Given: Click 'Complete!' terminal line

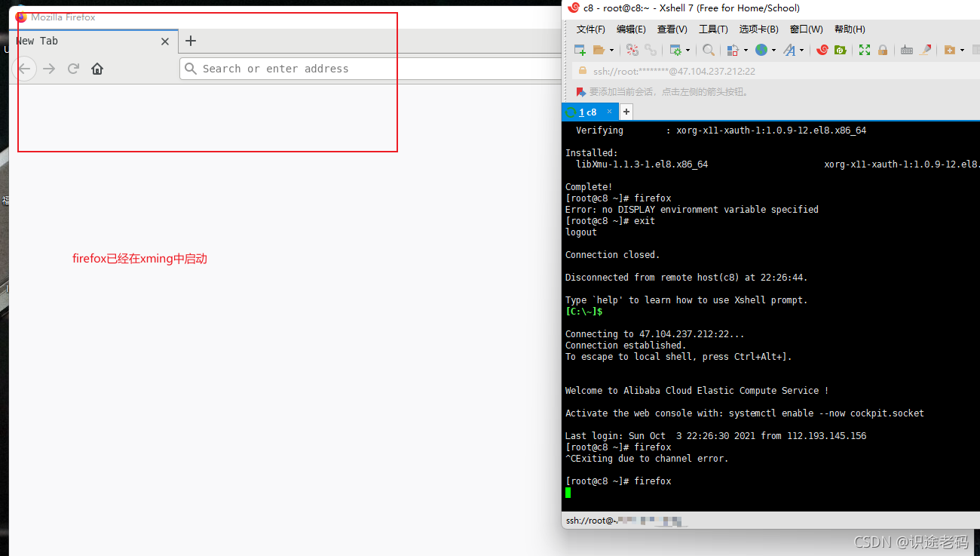Looking at the screenshot, I should pyautogui.click(x=589, y=187).
